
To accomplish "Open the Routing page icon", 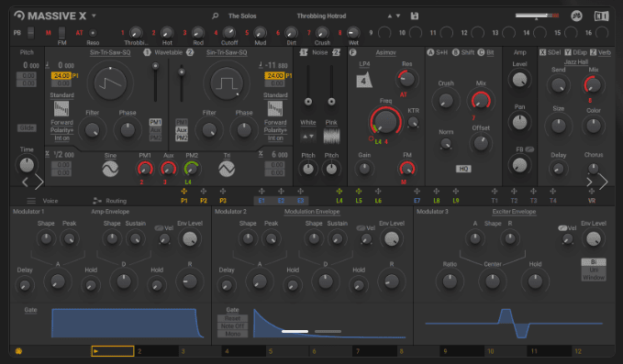I will click(96, 201).
